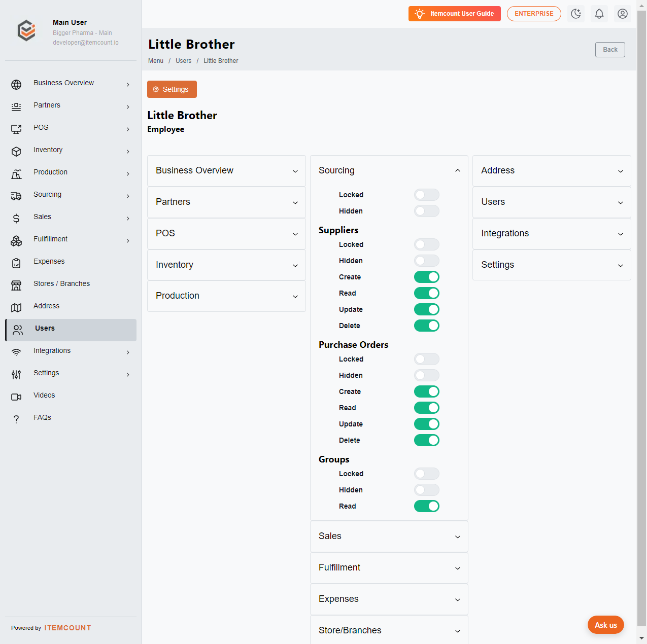Click the Business Overview globe icon
This screenshot has width=647, height=644.
(16, 85)
